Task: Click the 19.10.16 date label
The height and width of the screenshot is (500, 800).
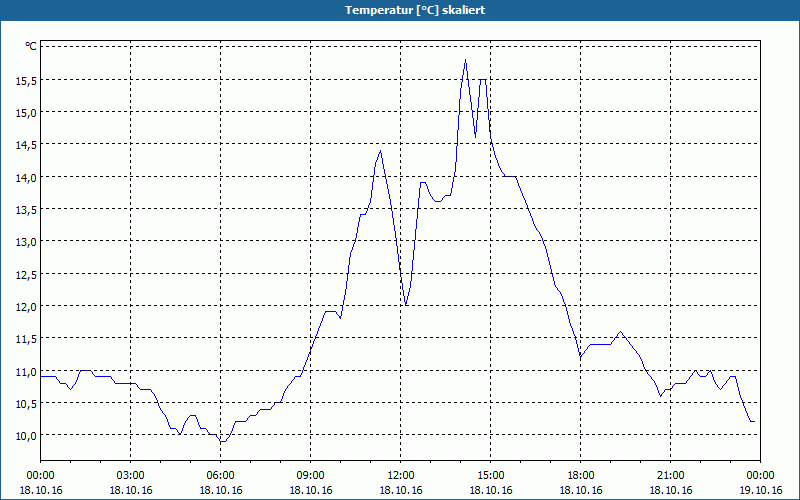Action: 760,490
